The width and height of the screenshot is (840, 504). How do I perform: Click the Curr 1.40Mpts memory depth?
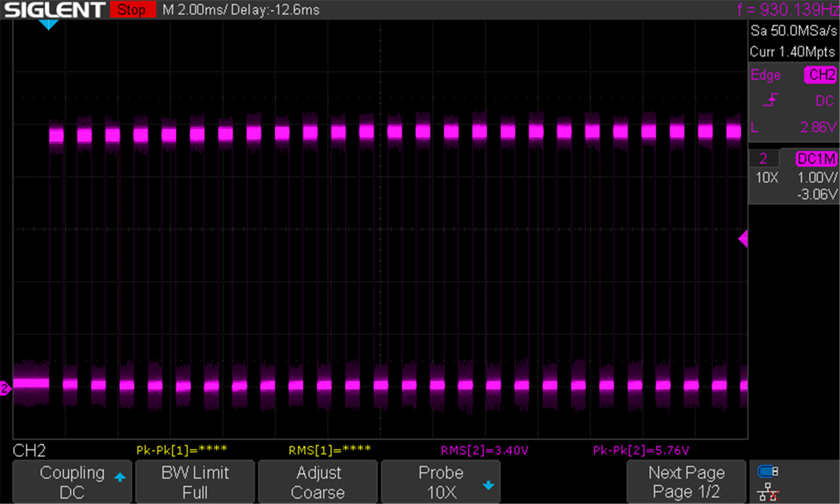pyautogui.click(x=793, y=52)
